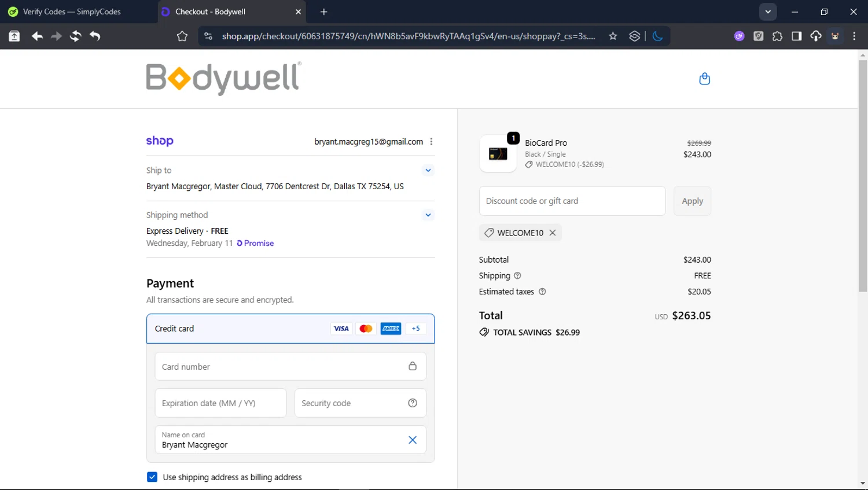Open site information icon in address bar
The width and height of the screenshot is (868, 490).
[208, 36]
